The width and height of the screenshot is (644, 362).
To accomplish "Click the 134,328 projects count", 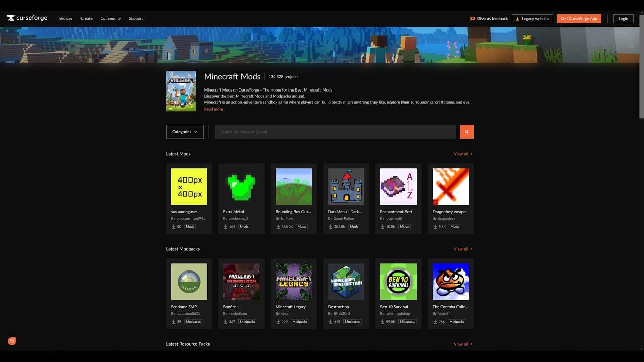I will 283,77.
